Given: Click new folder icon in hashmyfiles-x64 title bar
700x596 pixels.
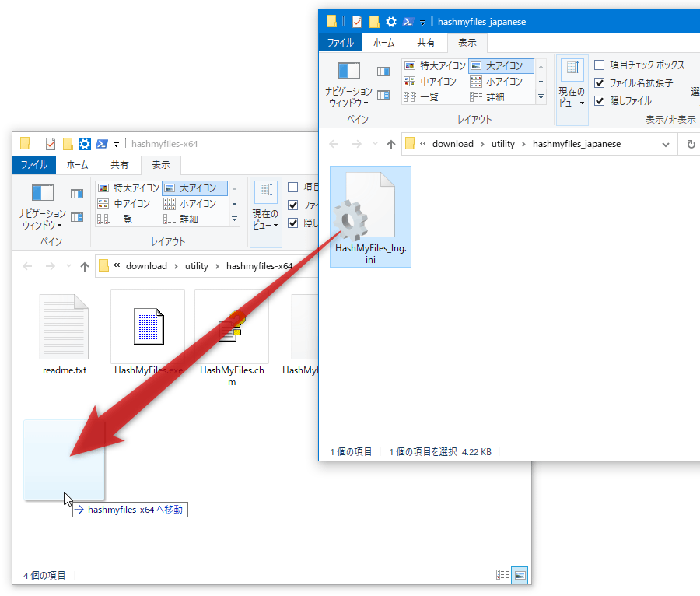Looking at the screenshot, I should tap(68, 144).
